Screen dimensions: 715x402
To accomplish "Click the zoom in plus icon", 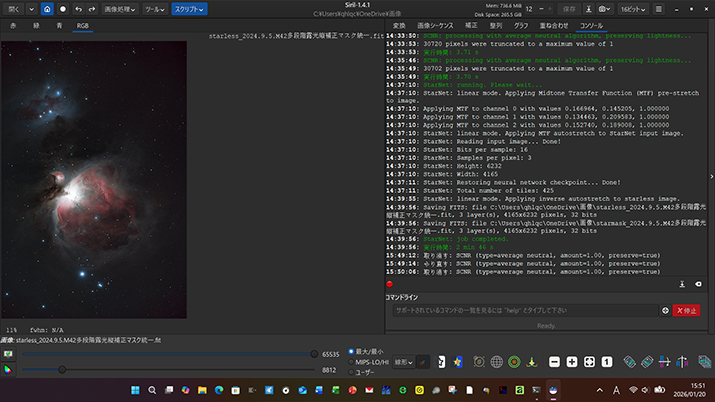I will (x=570, y=361).
